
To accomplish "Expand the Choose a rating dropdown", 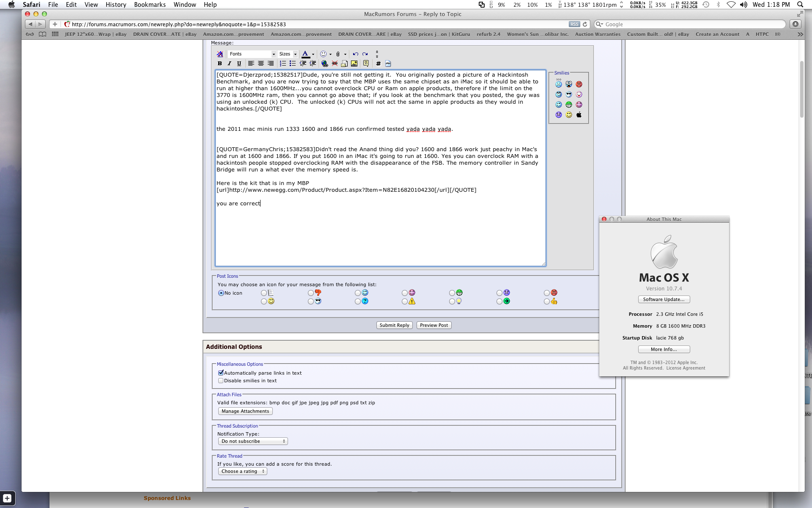I will coord(243,471).
